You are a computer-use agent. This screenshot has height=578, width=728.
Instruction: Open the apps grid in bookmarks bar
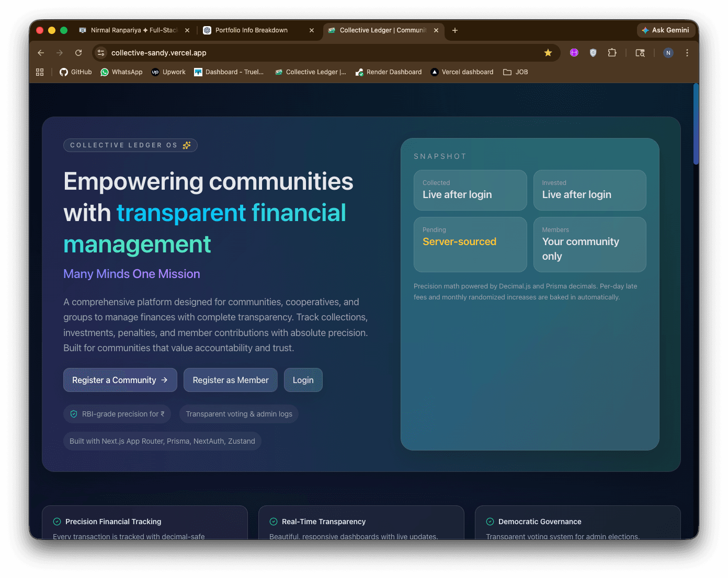pyautogui.click(x=40, y=72)
